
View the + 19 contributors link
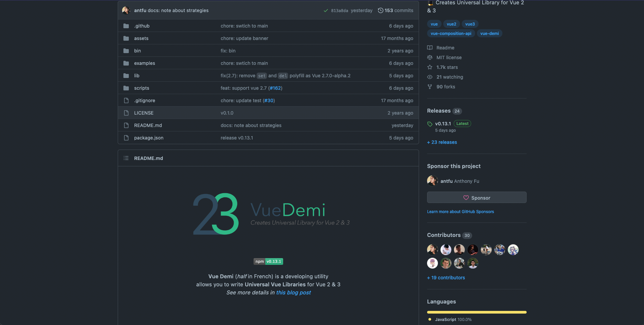[x=446, y=278]
